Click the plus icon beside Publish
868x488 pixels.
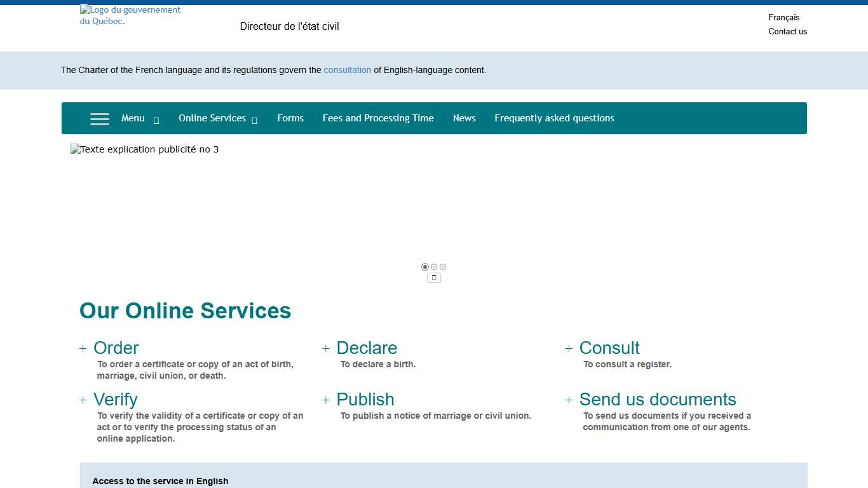[x=326, y=400]
